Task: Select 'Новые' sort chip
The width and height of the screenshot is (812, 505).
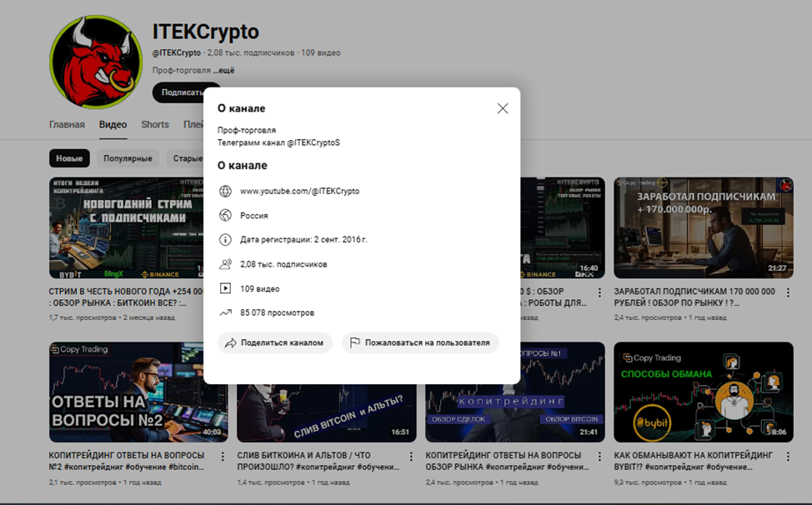Action: (x=69, y=158)
